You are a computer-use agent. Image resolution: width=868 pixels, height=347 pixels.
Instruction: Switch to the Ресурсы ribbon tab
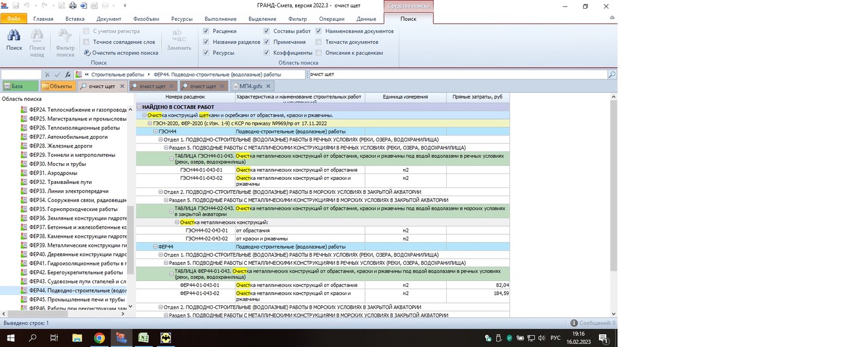click(182, 19)
